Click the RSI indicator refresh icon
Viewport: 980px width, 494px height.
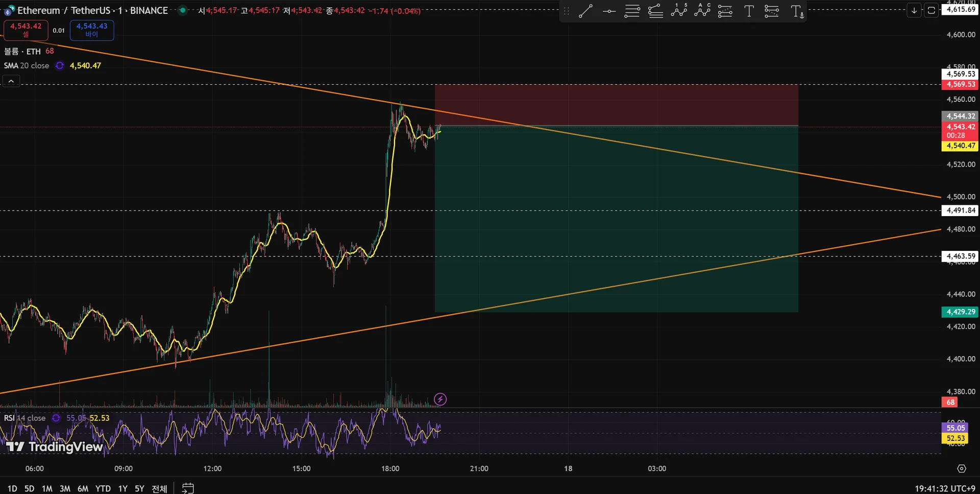point(56,418)
